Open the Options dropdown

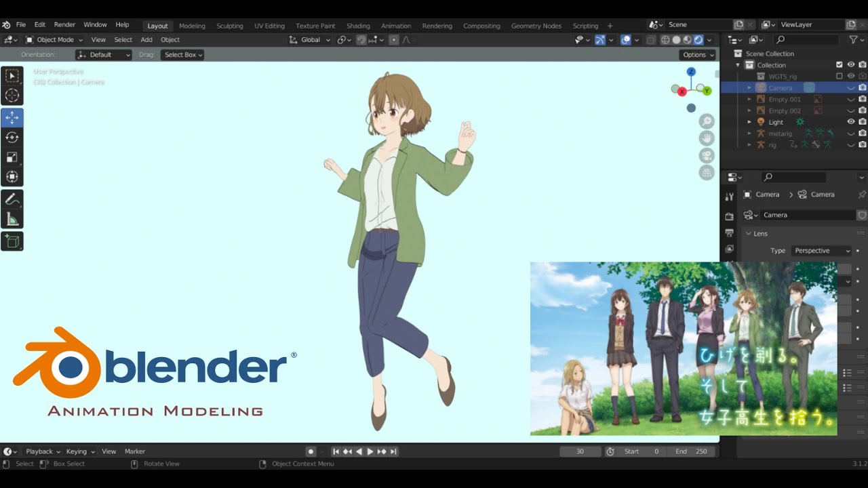click(698, 55)
